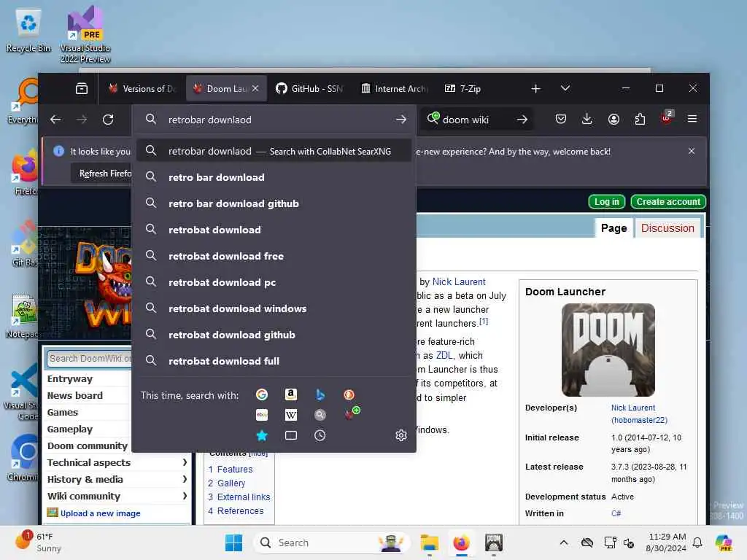747x560 pixels.
Task: Search this time with Amazon
Action: click(290, 394)
